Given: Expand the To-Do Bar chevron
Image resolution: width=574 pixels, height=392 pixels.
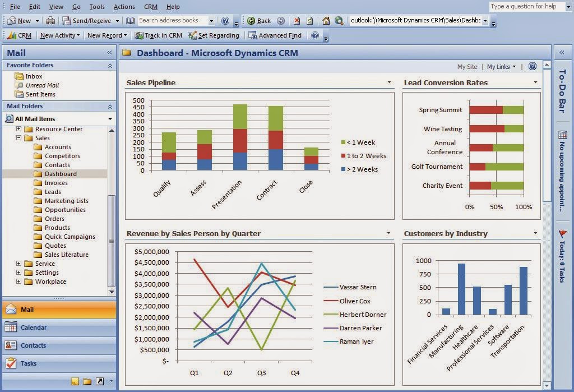Looking at the screenshot, I should pyautogui.click(x=562, y=53).
